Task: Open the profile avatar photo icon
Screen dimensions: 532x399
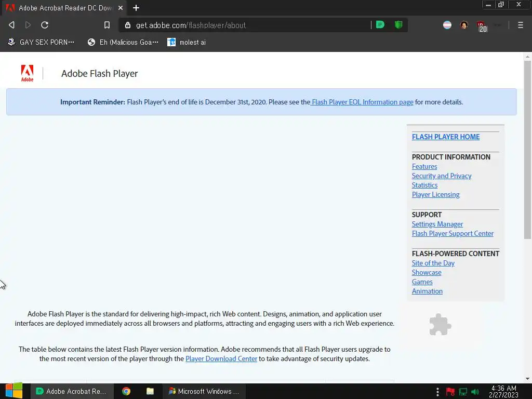Action: (x=464, y=25)
